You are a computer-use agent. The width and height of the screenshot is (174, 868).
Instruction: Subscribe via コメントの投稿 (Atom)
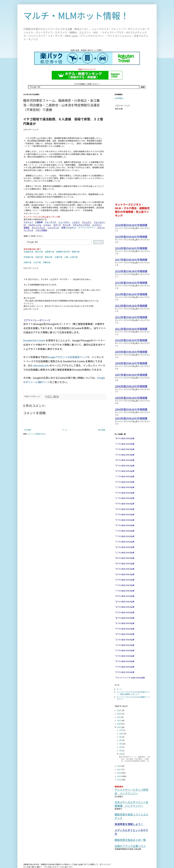[x=37, y=434]
